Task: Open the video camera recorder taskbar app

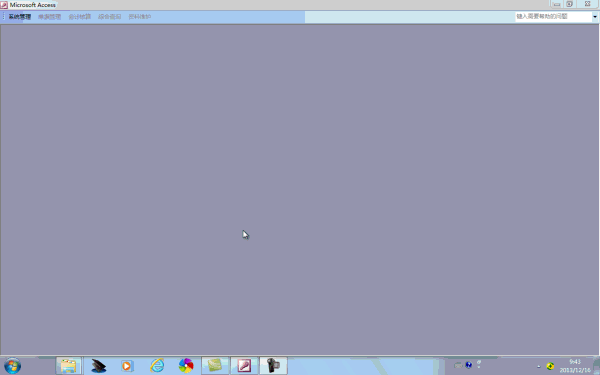Action: pyautogui.click(x=273, y=366)
